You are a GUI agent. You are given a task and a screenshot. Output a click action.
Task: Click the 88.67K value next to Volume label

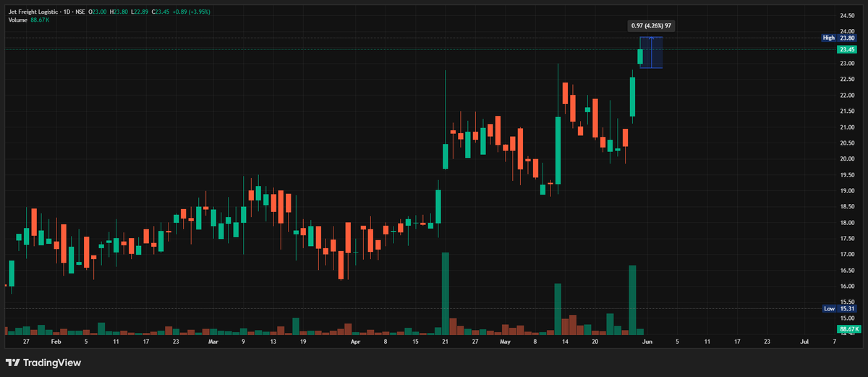[39, 20]
